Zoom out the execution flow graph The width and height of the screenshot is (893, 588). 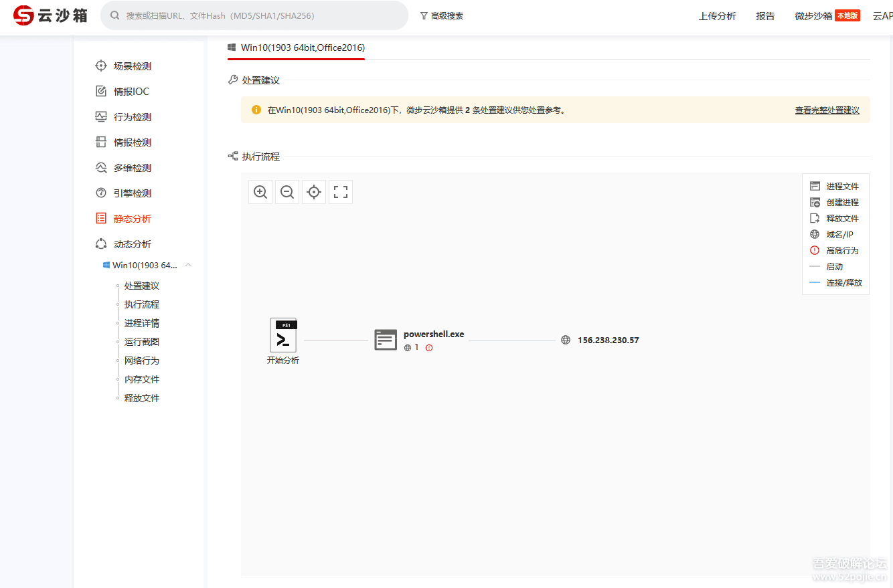[x=287, y=192]
